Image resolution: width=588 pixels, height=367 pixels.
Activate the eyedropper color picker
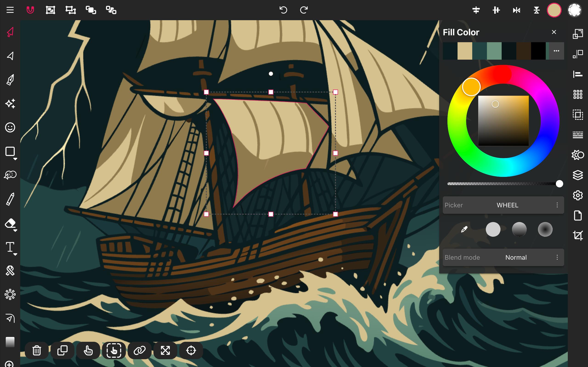click(x=464, y=229)
